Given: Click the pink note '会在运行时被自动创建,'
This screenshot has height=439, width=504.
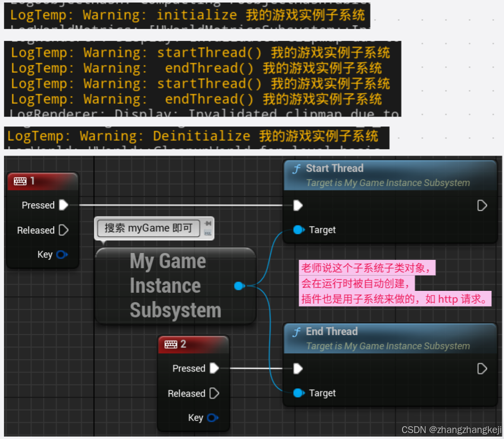Looking at the screenshot, I should click(x=357, y=283).
